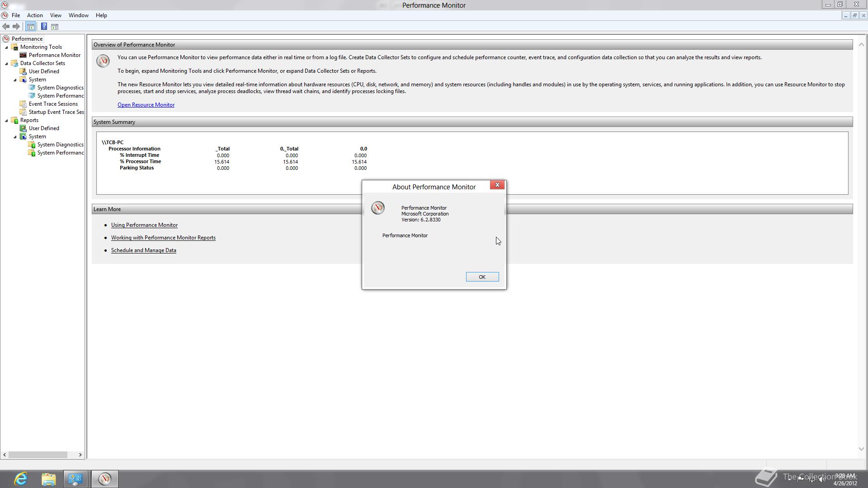Image resolution: width=868 pixels, height=488 pixels.
Task: Click Performance Monitor taskbar button
Action: (x=105, y=479)
